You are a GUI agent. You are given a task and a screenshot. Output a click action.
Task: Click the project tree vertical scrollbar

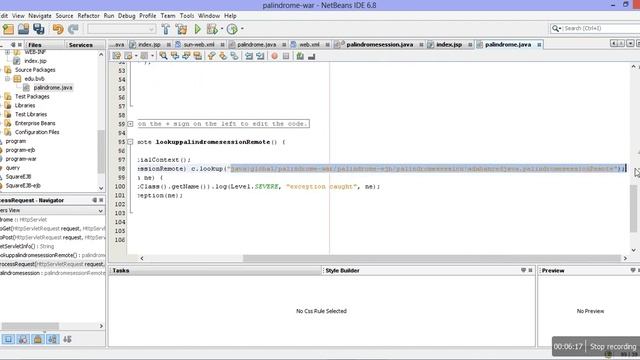click(101, 151)
